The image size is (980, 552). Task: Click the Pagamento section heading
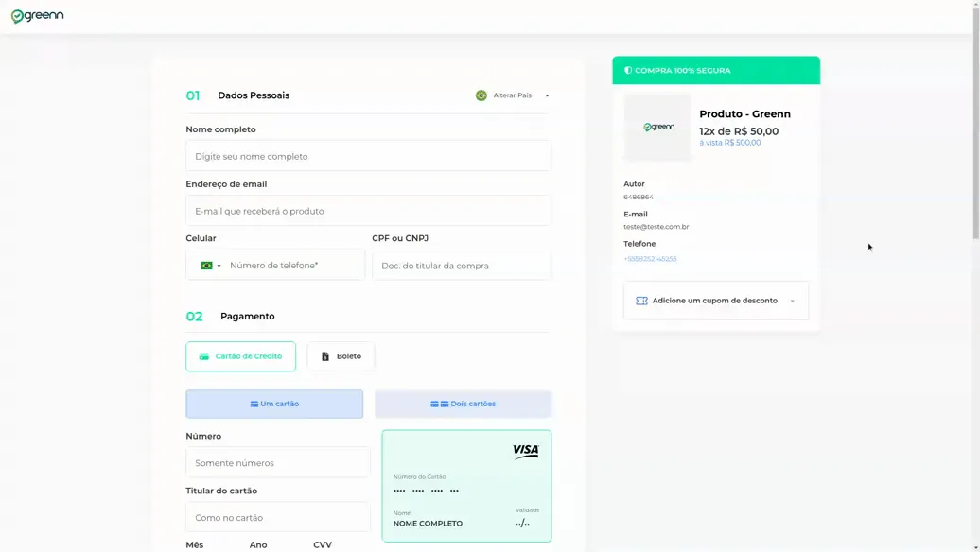click(248, 317)
